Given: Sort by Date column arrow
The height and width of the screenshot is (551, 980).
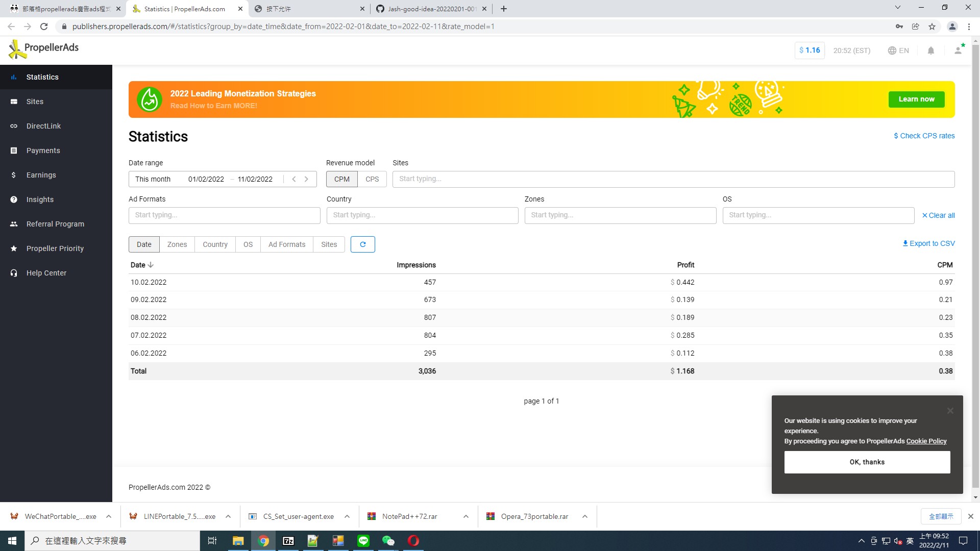Looking at the screenshot, I should click(x=151, y=265).
